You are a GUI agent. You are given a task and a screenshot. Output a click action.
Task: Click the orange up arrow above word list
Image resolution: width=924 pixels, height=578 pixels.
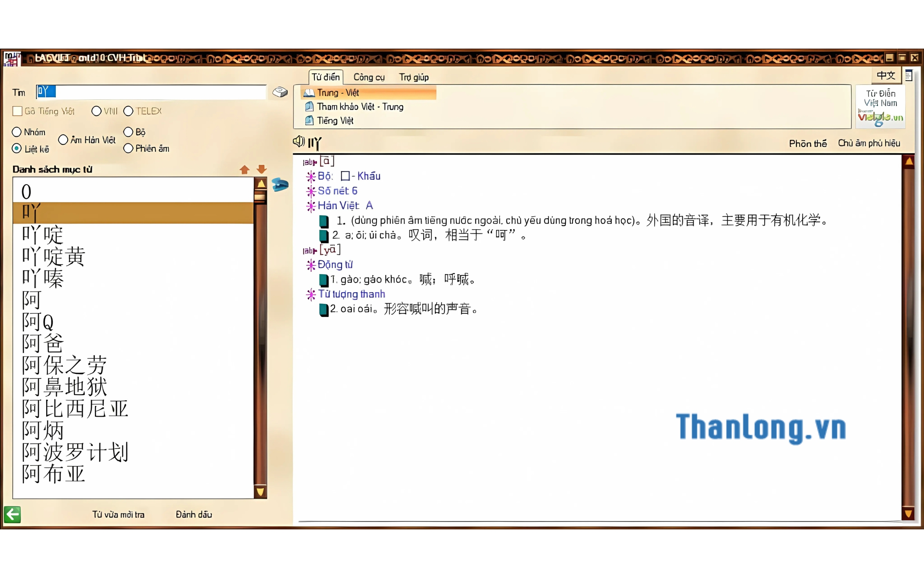(x=244, y=169)
